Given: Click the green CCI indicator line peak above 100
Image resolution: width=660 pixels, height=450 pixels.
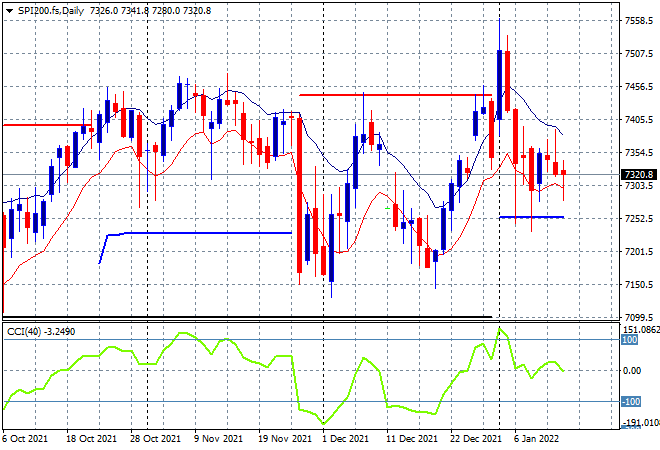Looking at the screenshot, I should pos(500,329).
